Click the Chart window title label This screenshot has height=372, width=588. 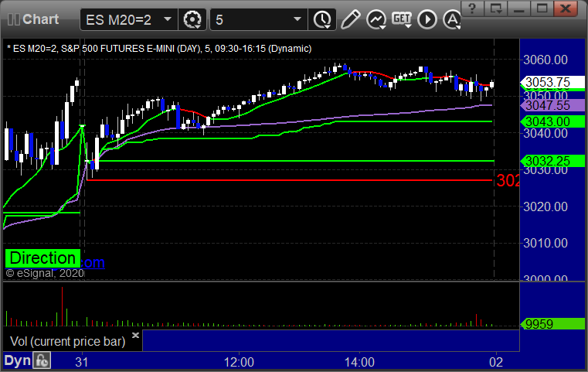40,19
